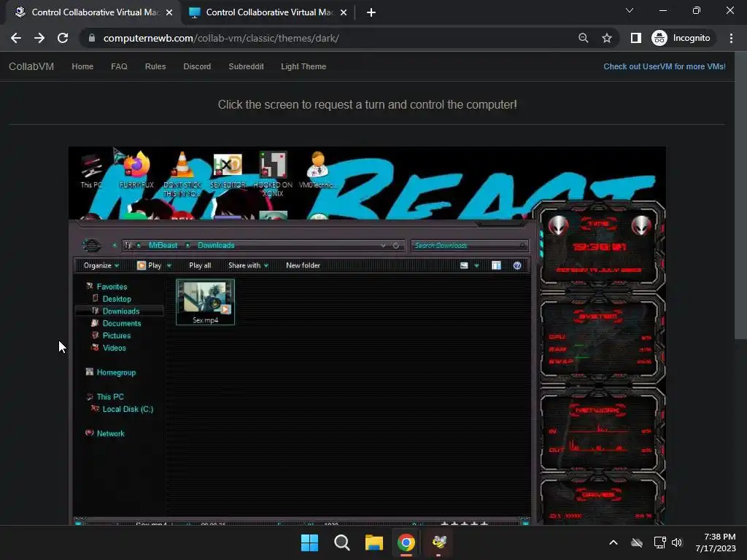This screenshot has height=560, width=747.
Task: Switch to the second Control Collaborative tab
Action: click(268, 12)
